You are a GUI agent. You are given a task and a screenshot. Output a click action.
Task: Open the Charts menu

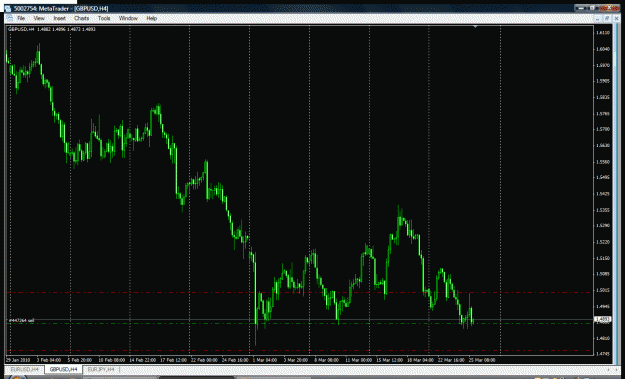click(x=81, y=18)
